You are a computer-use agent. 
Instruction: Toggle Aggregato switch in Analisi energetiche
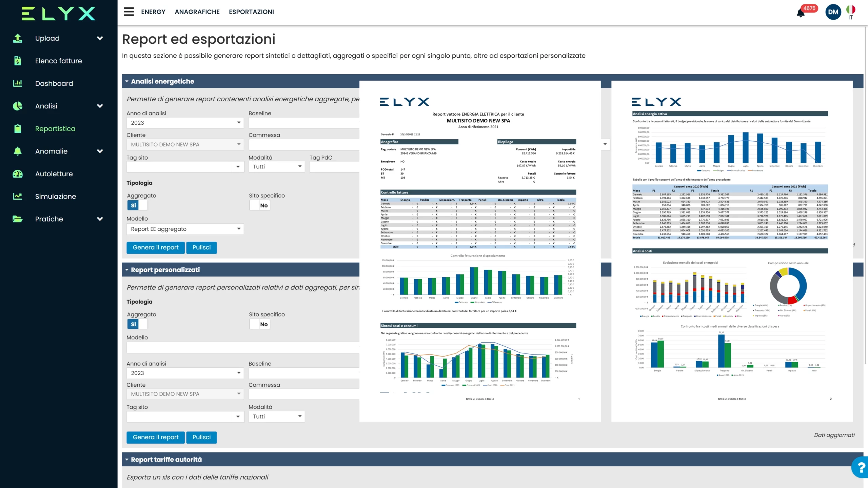tap(137, 205)
